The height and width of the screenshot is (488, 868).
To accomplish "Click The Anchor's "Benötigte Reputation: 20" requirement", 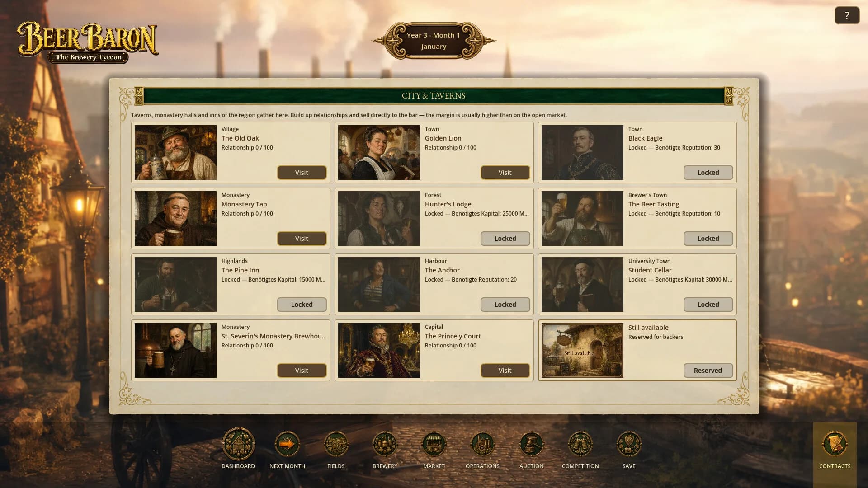I will [x=484, y=280].
